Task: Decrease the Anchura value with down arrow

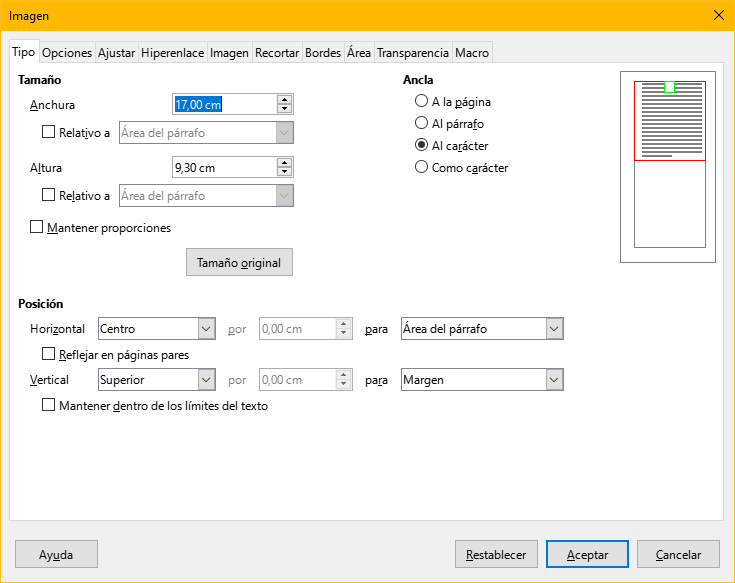Action: click(x=285, y=109)
